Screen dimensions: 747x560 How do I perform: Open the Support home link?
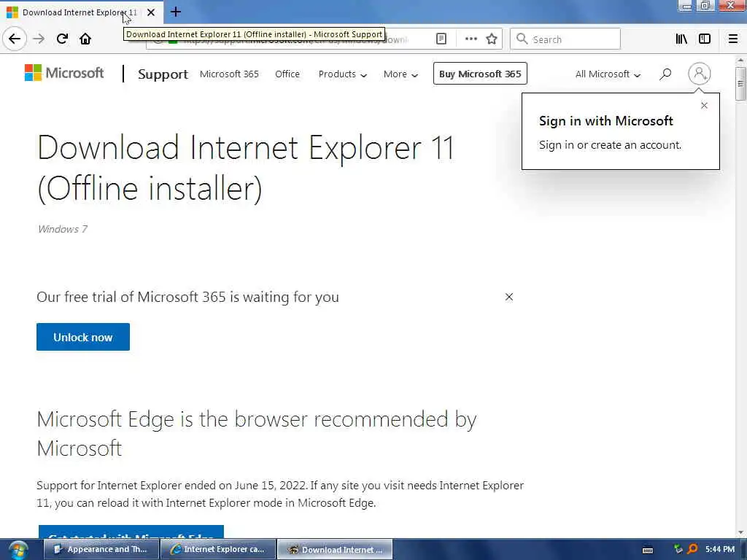163,74
